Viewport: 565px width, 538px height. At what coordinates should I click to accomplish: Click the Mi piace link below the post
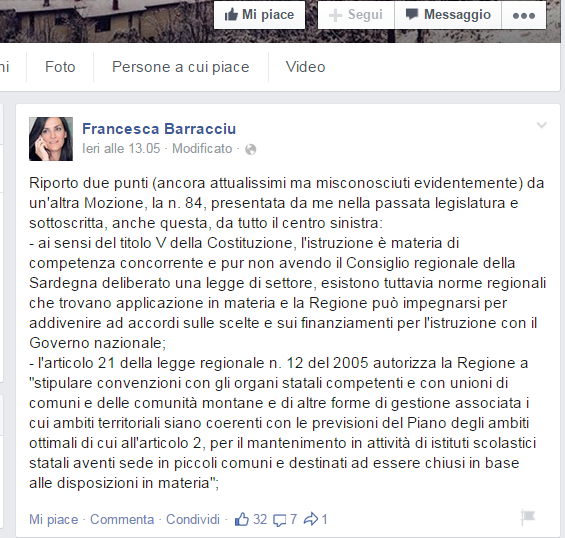[54, 520]
